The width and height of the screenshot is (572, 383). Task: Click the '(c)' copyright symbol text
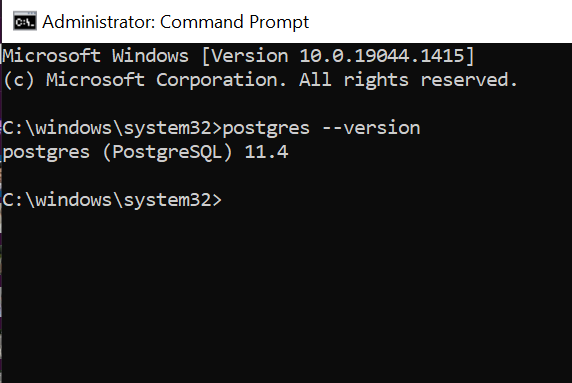point(19,80)
